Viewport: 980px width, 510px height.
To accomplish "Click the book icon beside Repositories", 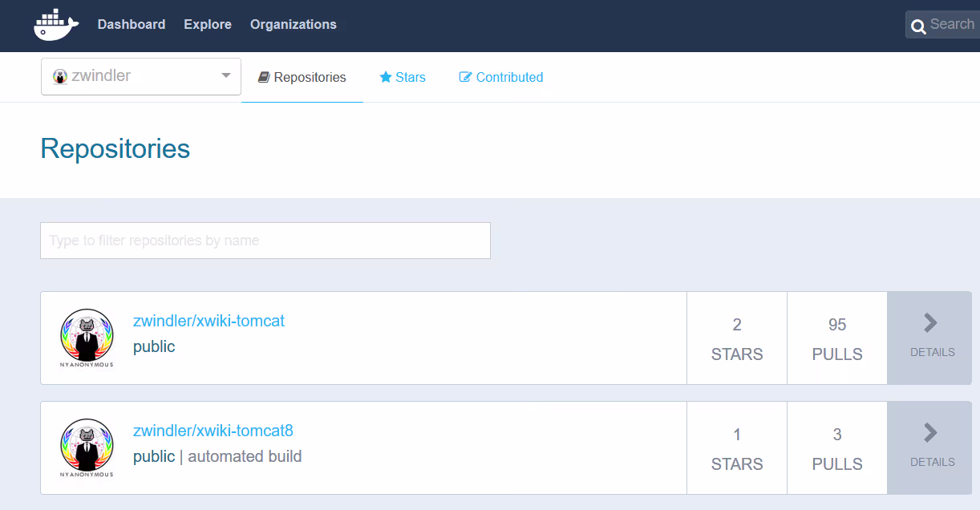I will tap(263, 78).
